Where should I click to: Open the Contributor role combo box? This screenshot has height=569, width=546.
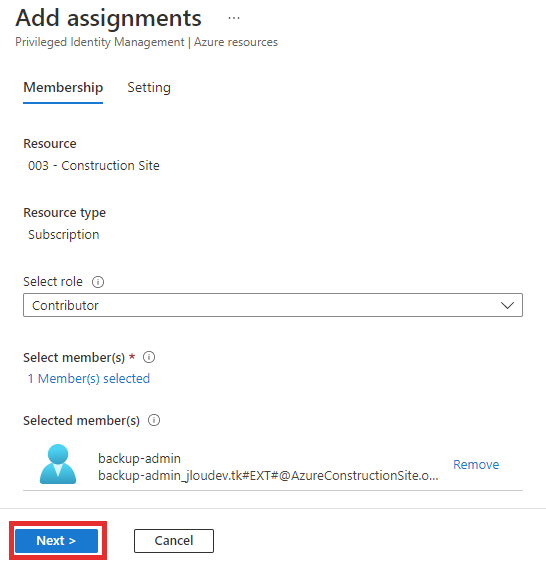click(273, 305)
